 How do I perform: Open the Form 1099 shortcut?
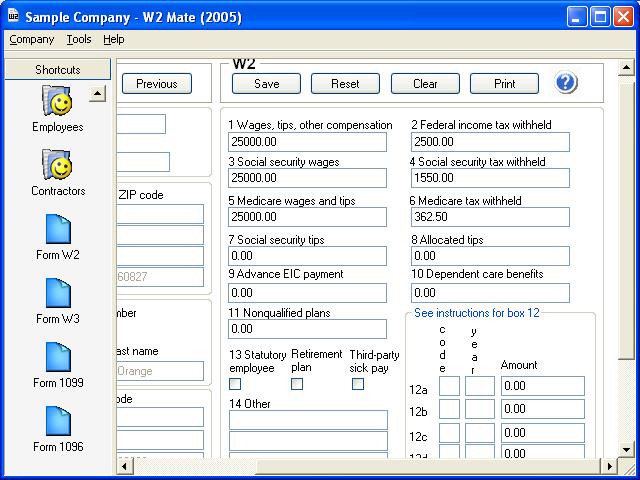click(58, 365)
